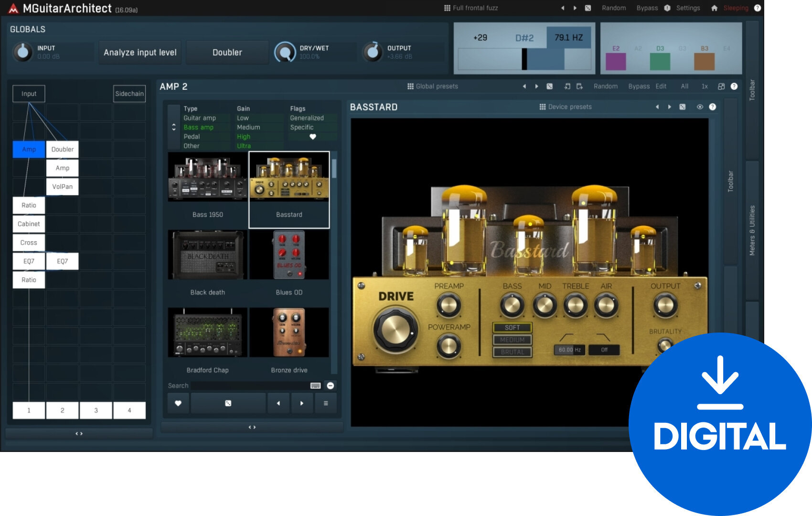Viewport: 812px width, 516px height.
Task: Select the heart favorites filter icon below Search
Action: click(178, 403)
